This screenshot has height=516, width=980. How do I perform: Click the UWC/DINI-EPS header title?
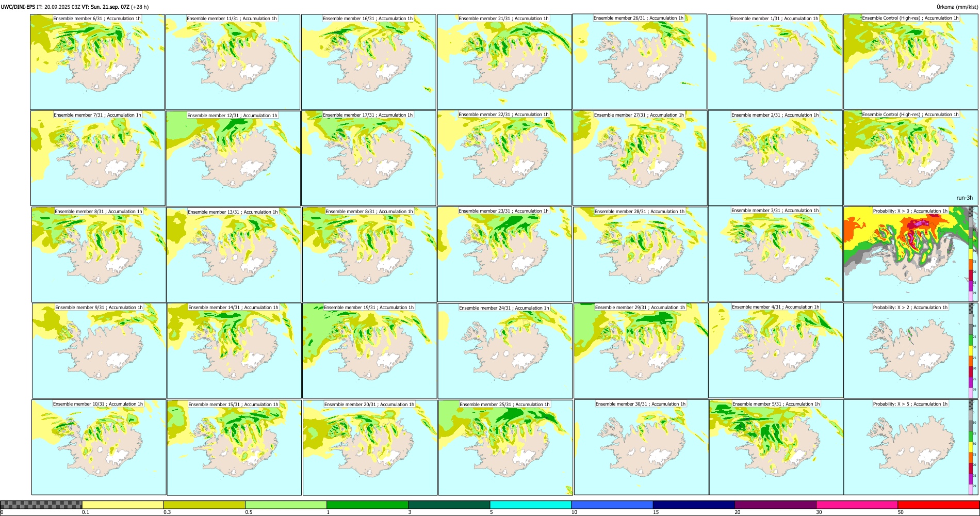pyautogui.click(x=18, y=7)
